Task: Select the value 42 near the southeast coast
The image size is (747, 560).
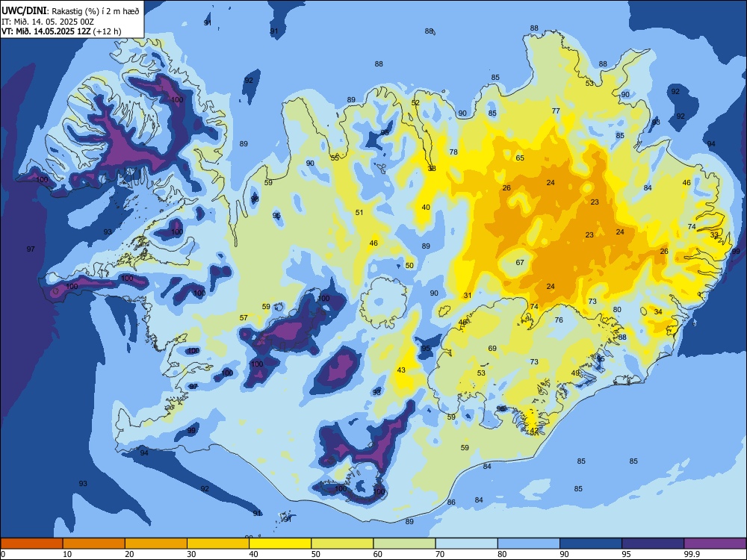Action: (x=534, y=431)
